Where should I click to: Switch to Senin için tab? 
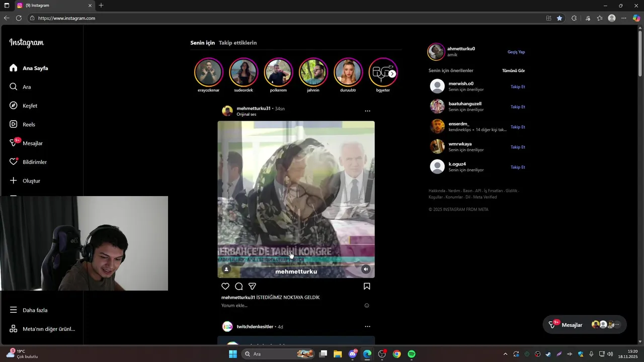coord(202,43)
